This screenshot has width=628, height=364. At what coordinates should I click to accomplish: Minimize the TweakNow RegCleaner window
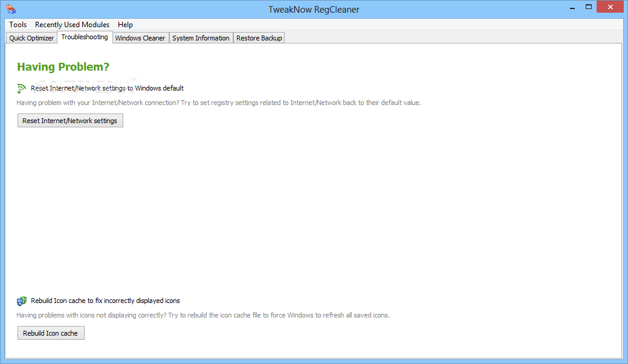pyautogui.click(x=573, y=7)
